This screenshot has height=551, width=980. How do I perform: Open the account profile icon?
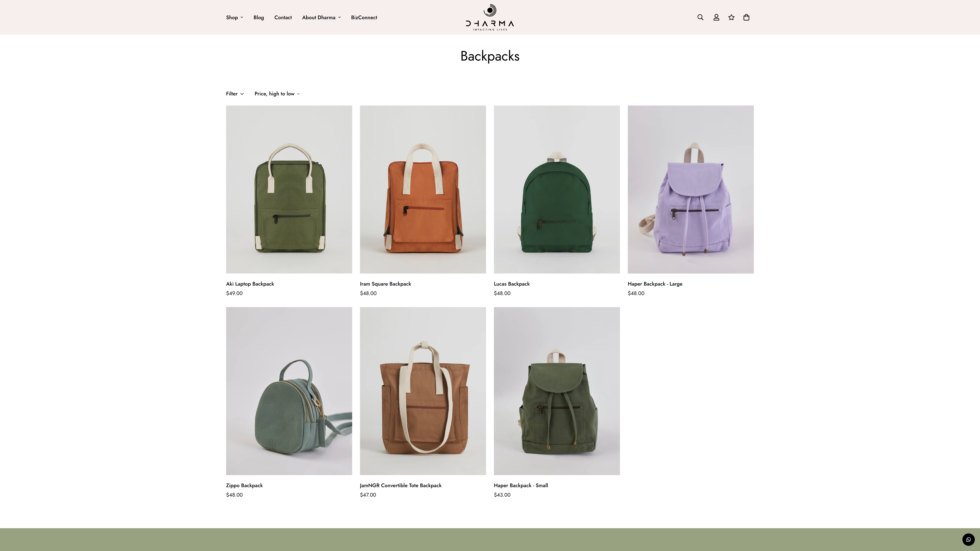(716, 17)
